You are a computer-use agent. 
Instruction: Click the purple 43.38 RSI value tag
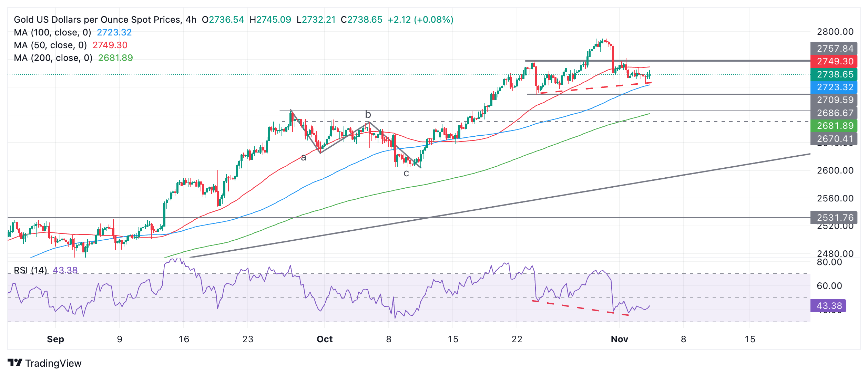tap(829, 306)
